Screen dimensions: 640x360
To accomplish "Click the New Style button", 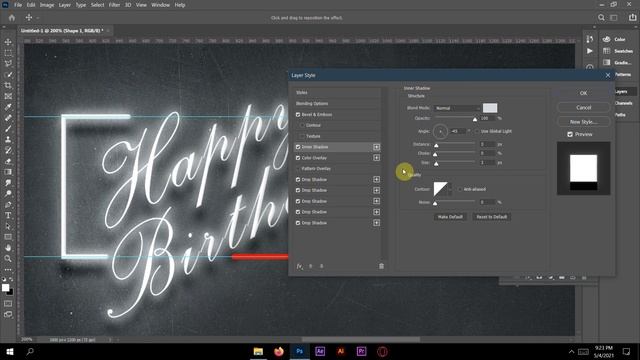I will [584, 122].
